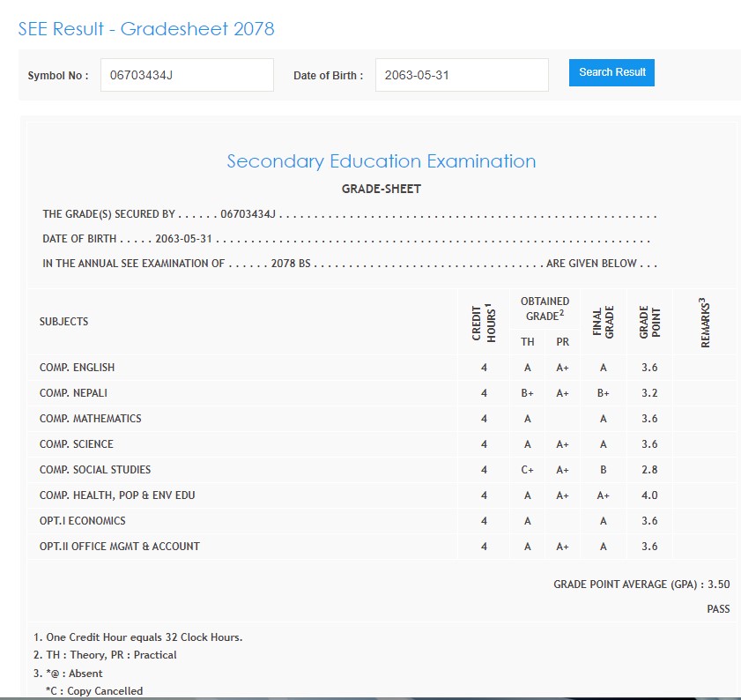Click the REMARKS column header
741x700 pixels.
(x=704, y=322)
